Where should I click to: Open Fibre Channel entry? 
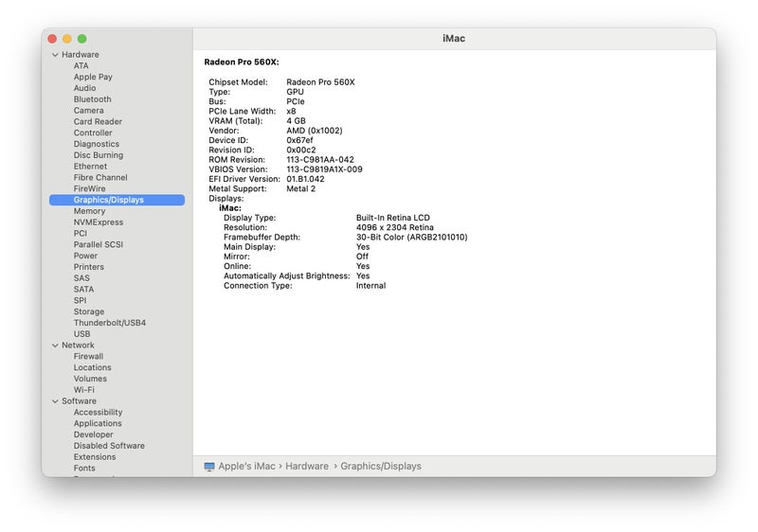pos(100,177)
